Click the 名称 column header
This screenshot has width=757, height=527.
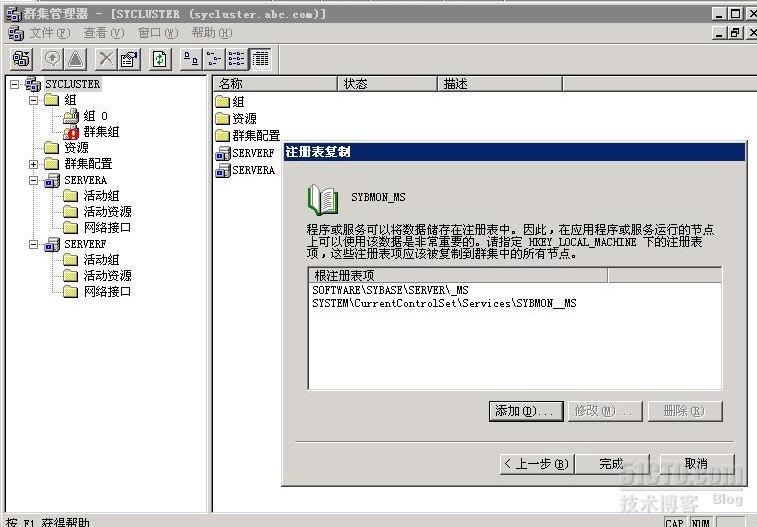pyautogui.click(x=275, y=84)
